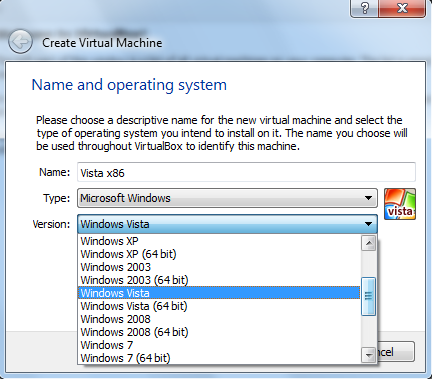Choose Windows 2003 (64 bit) entry

(x=219, y=280)
